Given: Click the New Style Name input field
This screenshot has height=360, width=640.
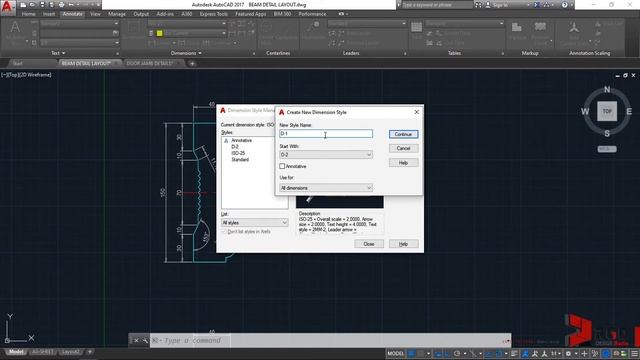Looking at the screenshot, I should coord(326,133).
